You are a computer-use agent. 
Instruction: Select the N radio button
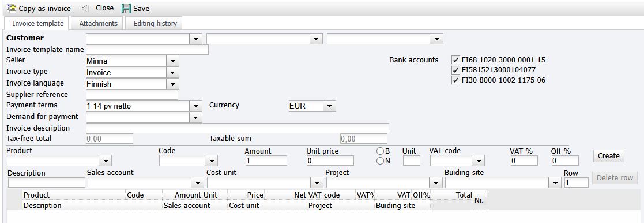coord(380,161)
